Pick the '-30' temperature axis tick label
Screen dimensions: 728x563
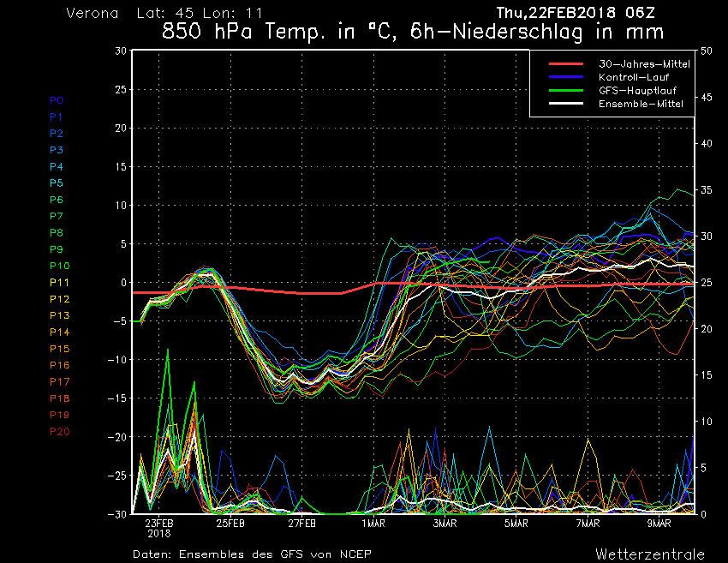116,514
